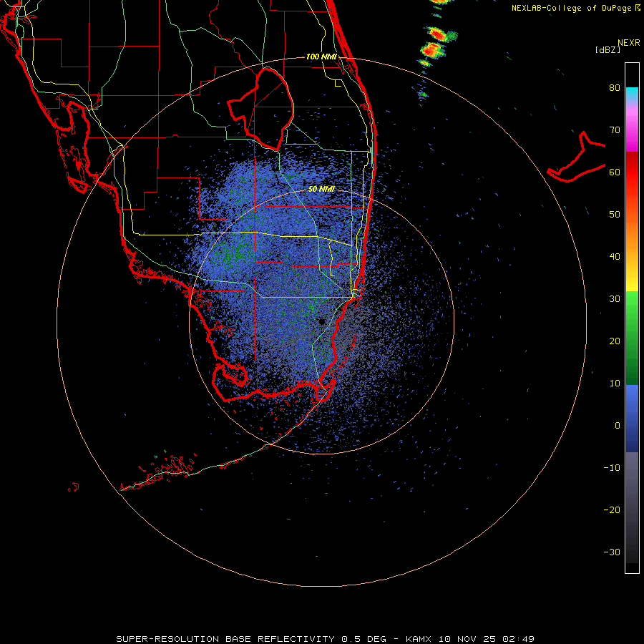Click the 50 value on the dBZ scale

pos(615,215)
